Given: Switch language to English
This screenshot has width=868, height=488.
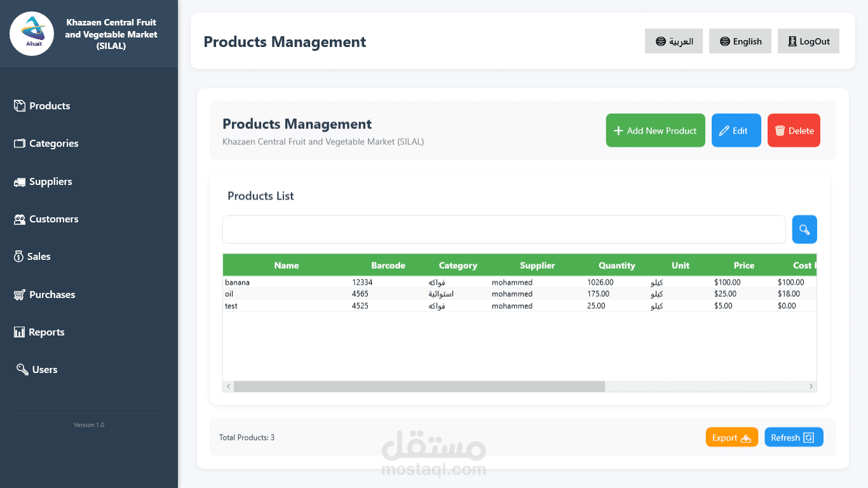Looking at the screenshot, I should [740, 41].
